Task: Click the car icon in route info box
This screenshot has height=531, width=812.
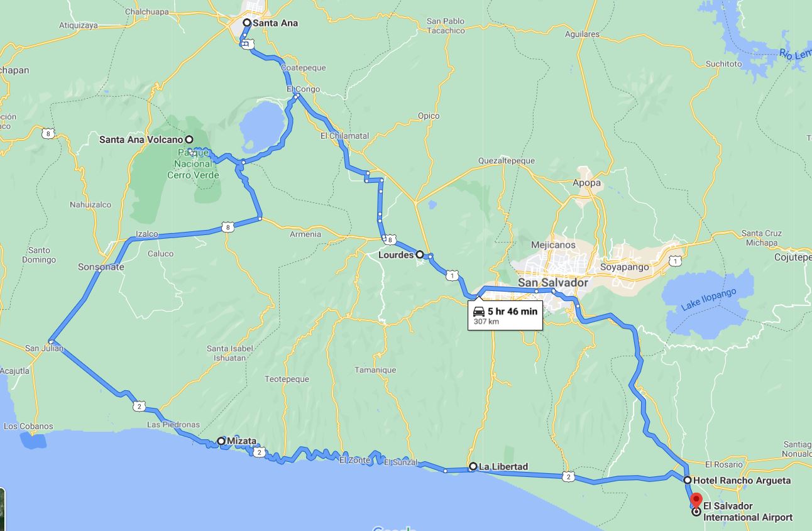Action: [x=479, y=312]
